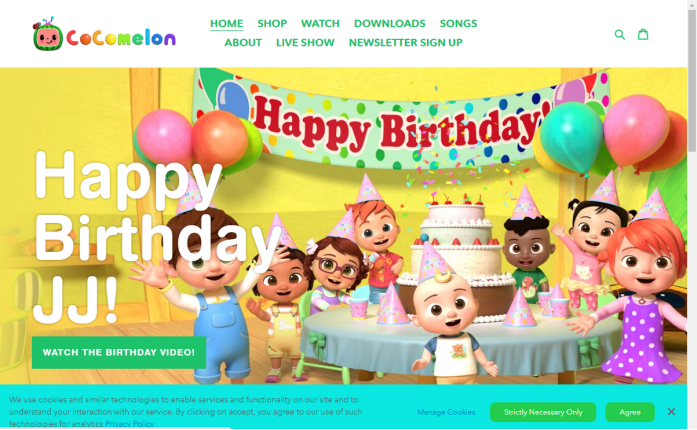This screenshot has width=697, height=430.
Task: Click Watch The Birthday Video button
Action: click(x=119, y=353)
